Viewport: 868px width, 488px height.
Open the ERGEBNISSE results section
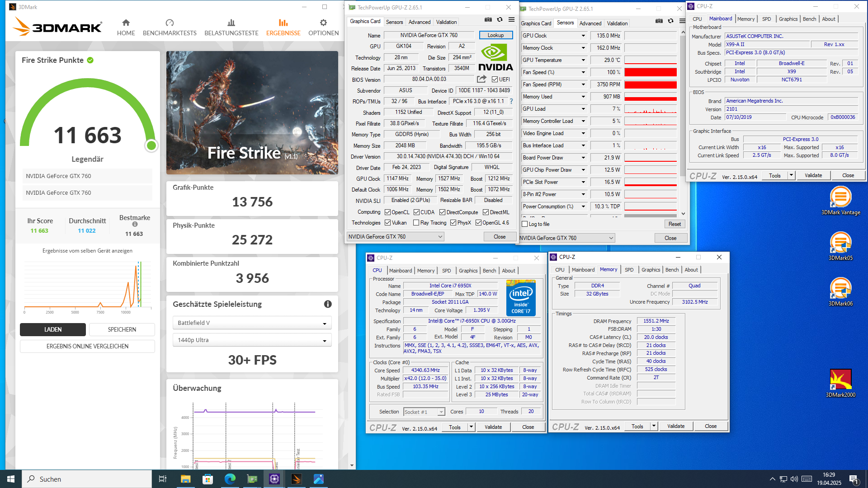pyautogui.click(x=283, y=28)
